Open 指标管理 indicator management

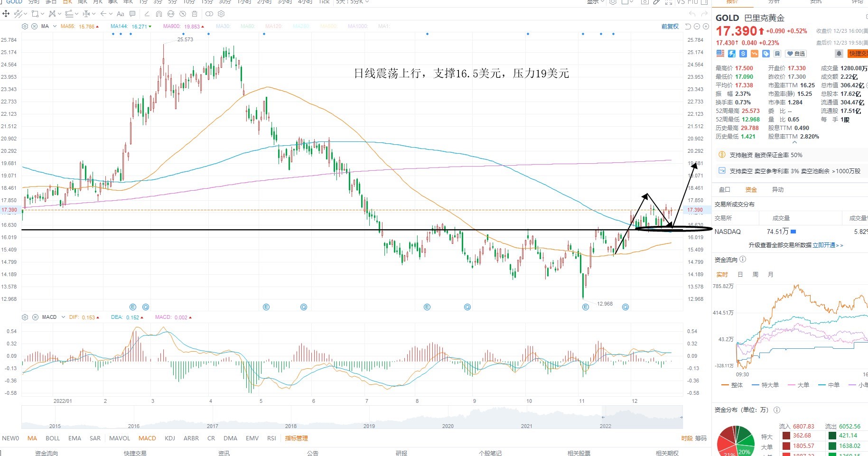coord(297,438)
